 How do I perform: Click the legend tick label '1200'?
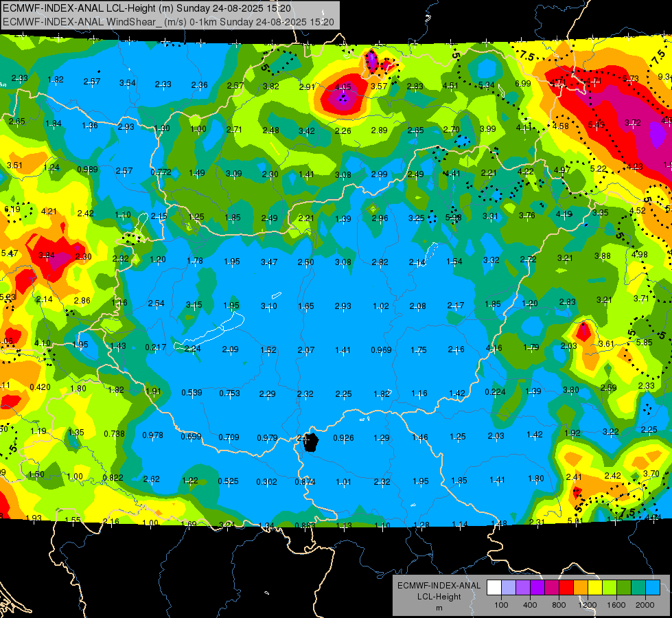(x=588, y=605)
